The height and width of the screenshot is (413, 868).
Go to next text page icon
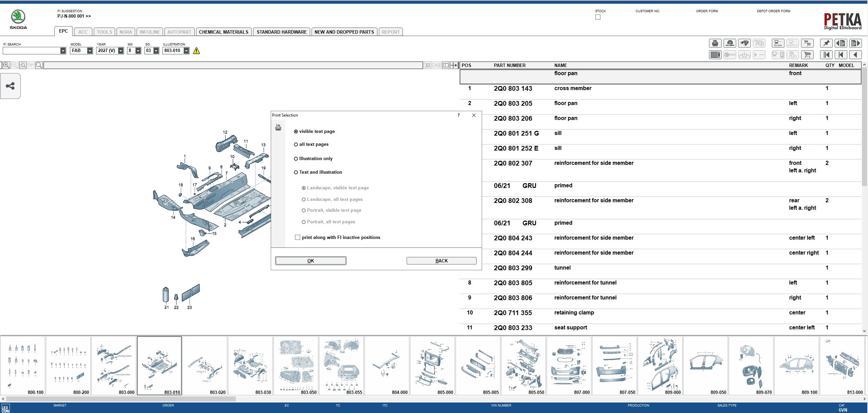point(855,43)
